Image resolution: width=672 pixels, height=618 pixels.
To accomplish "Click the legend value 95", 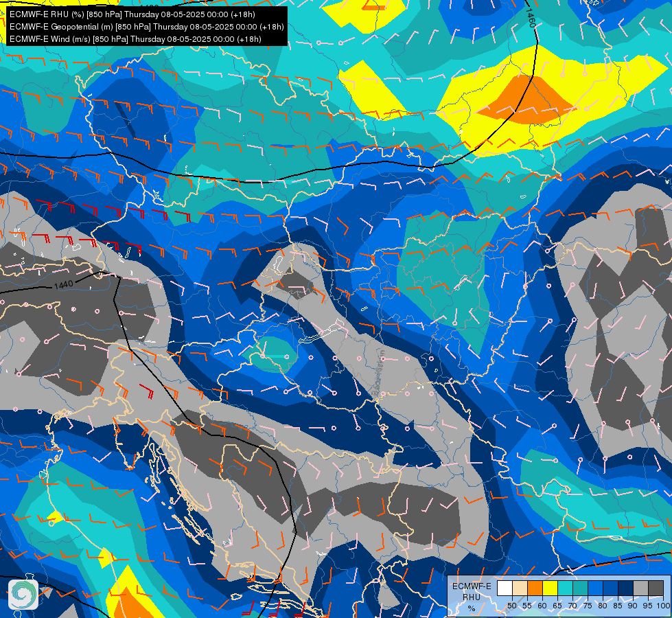I will click(647, 606).
